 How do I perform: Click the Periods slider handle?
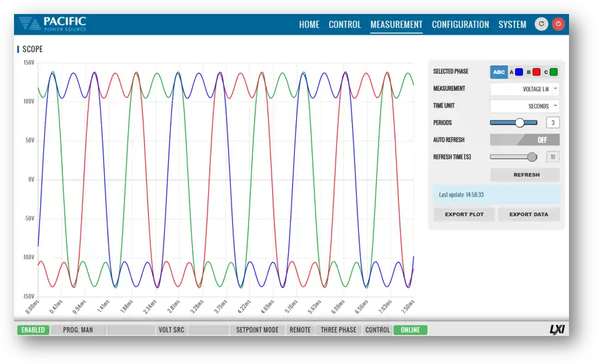click(520, 123)
